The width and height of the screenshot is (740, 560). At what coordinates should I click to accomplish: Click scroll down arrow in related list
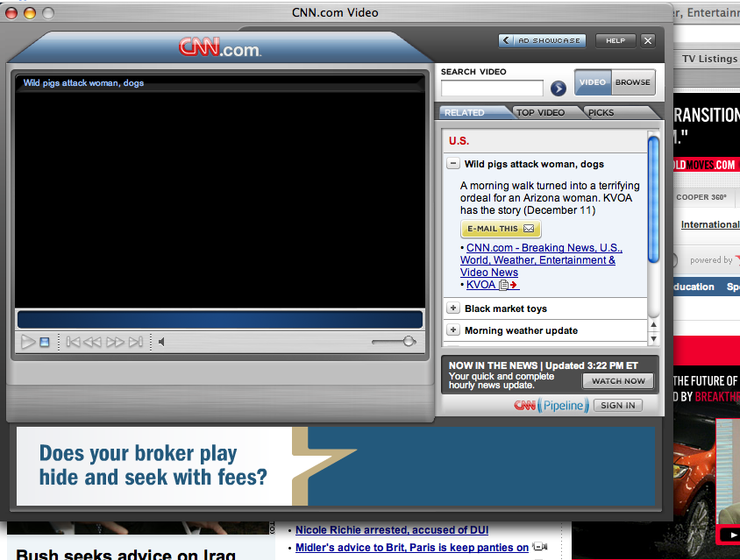coord(653,338)
